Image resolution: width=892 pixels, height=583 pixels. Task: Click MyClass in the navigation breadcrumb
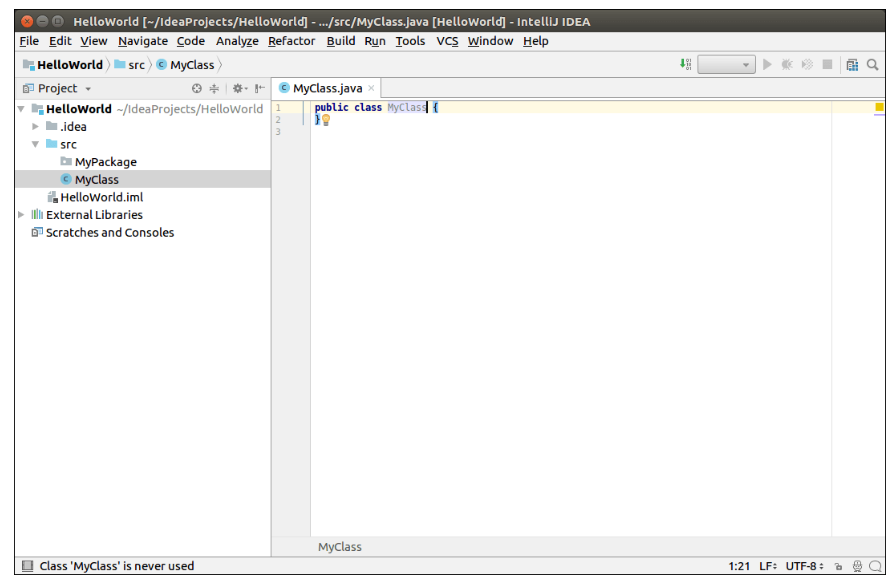point(185,65)
